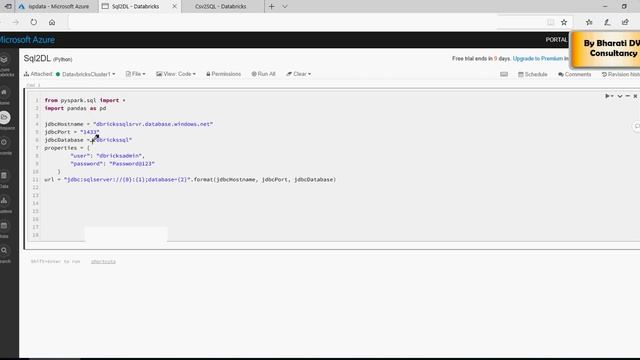The image size is (640, 360).
Task: Add page to favorites star in address bar
Action: 564,22
